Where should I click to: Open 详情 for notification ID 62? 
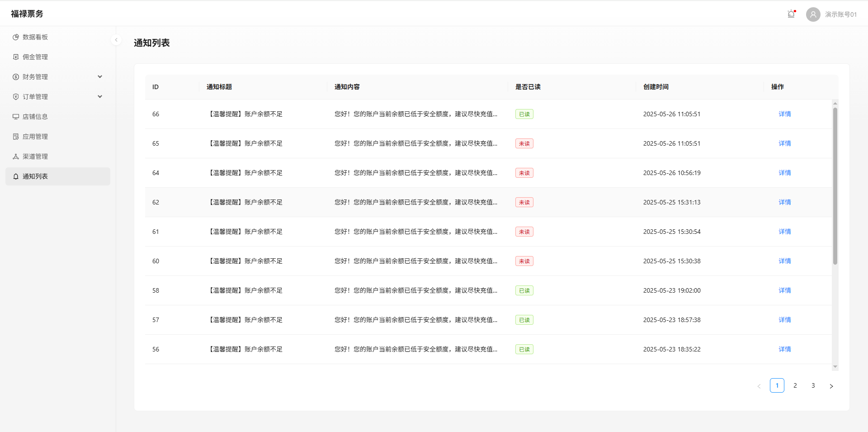tap(784, 202)
